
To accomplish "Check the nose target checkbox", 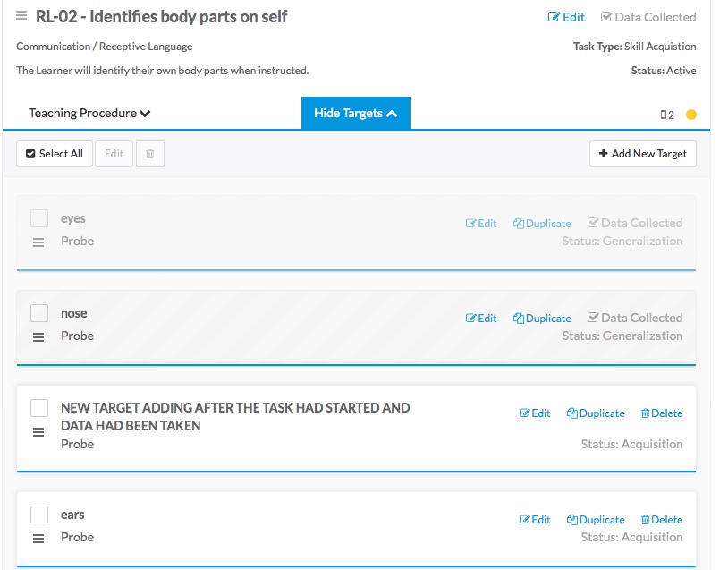I will click(x=39, y=313).
